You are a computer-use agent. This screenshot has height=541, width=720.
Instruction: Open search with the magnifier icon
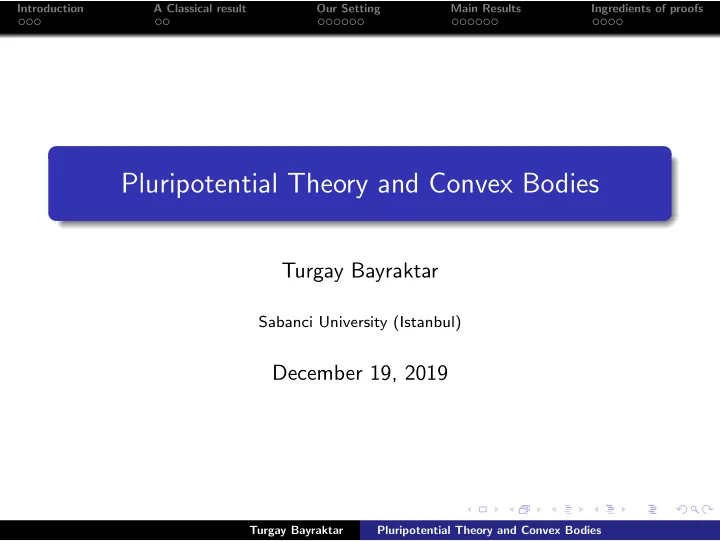point(695,510)
